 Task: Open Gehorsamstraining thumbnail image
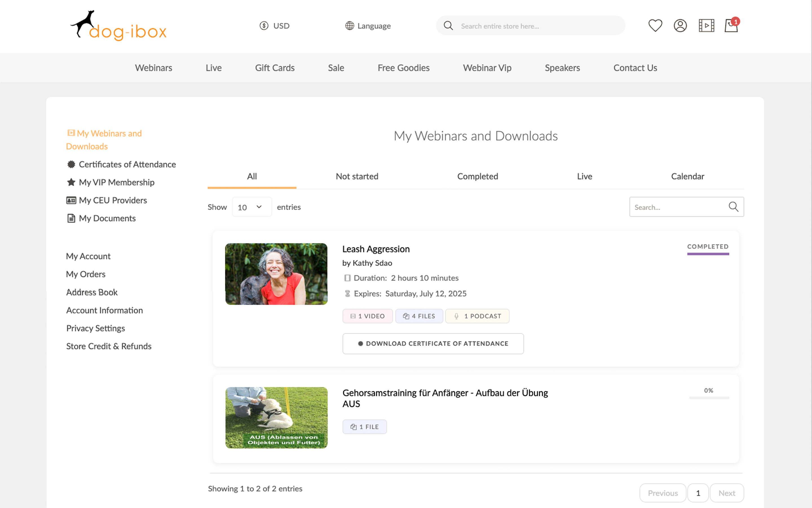(x=276, y=418)
